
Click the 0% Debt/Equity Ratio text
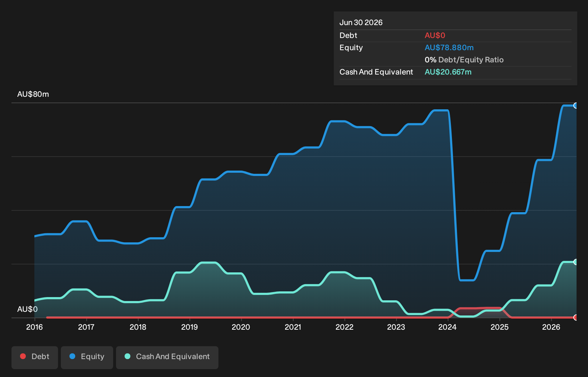[464, 60]
